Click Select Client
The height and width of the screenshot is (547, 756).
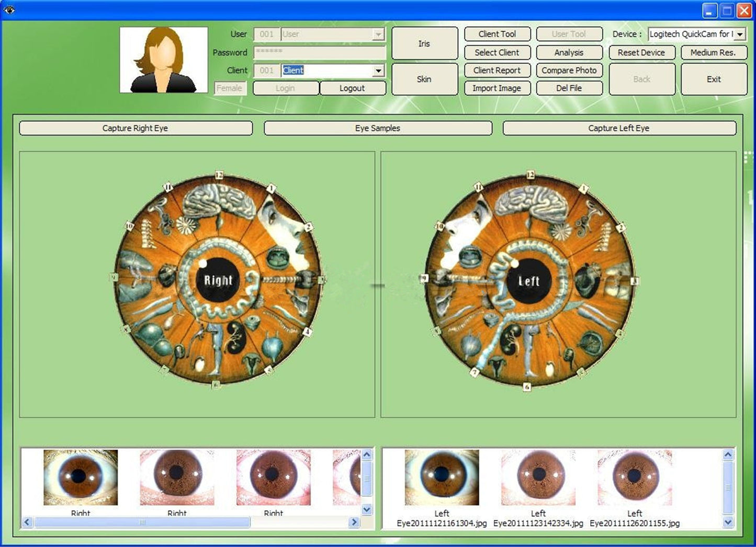coord(497,52)
